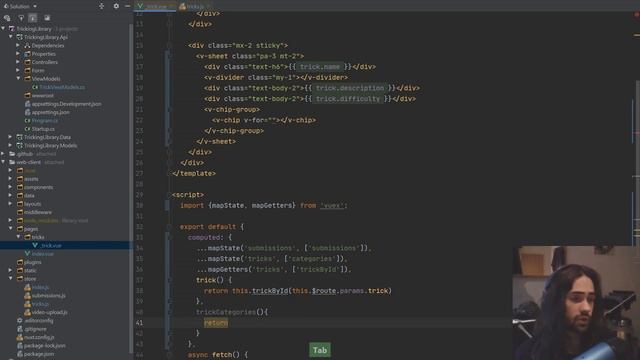The height and width of the screenshot is (360, 640).
Task: Click the filter icon in the Solution toolbar
Action: (21, 18)
